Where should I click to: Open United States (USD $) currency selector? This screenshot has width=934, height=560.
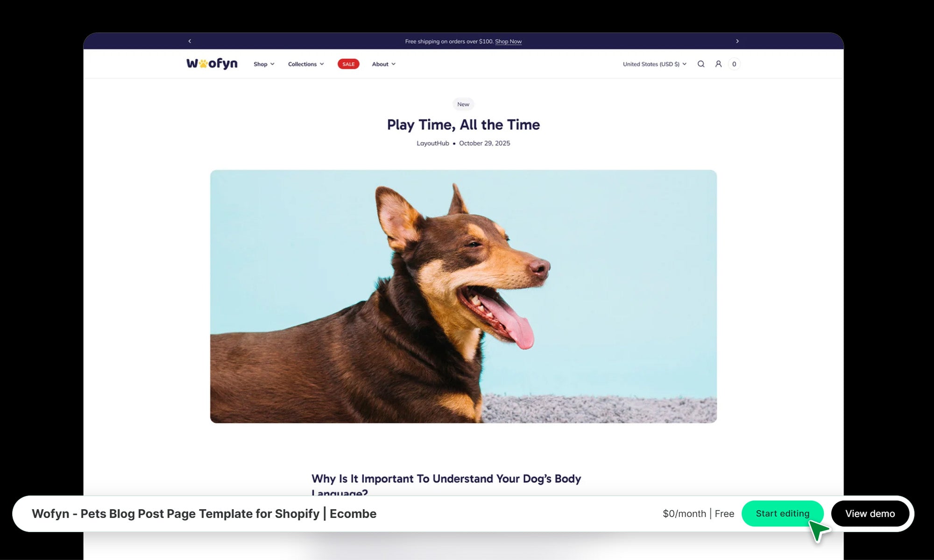[x=654, y=64]
